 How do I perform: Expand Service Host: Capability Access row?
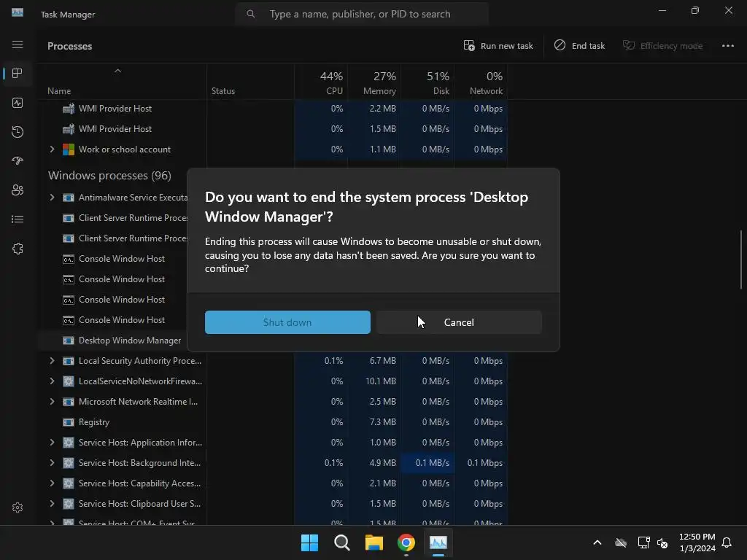click(x=52, y=483)
